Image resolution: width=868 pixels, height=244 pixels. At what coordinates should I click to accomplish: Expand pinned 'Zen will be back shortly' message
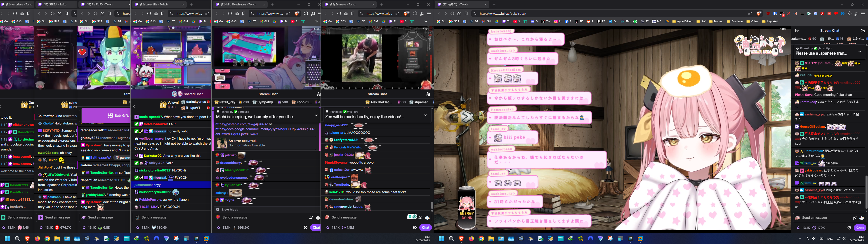tap(425, 115)
